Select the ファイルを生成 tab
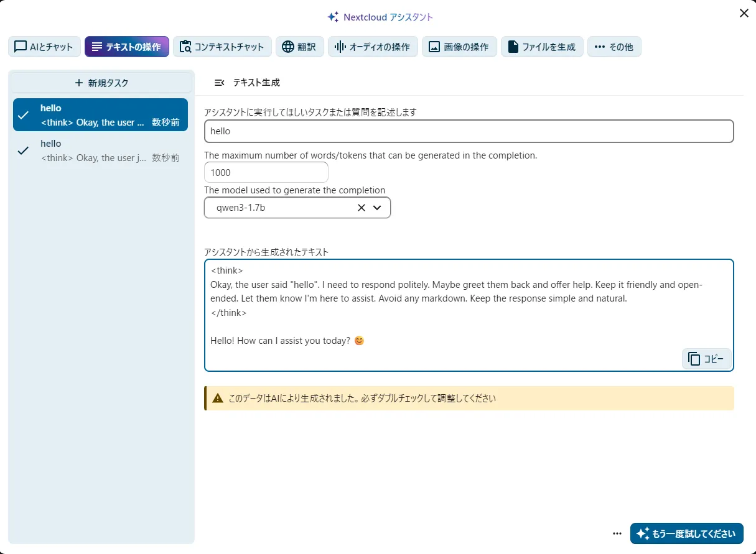The height and width of the screenshot is (554, 756). (541, 47)
